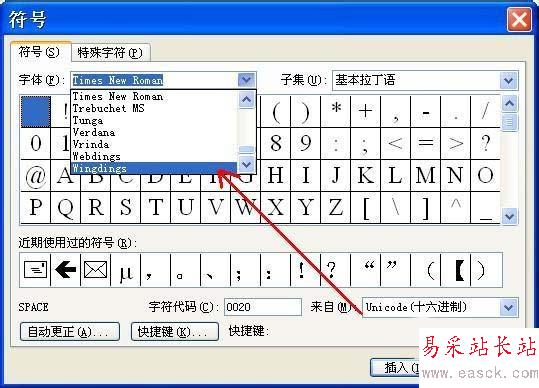This screenshot has width=539, height=388.
Task: Click scroll-down arrow of symbol grid
Action: click(509, 217)
